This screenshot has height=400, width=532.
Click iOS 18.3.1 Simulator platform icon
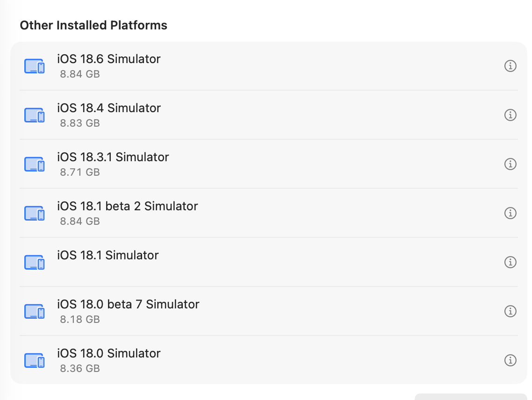coord(34,164)
